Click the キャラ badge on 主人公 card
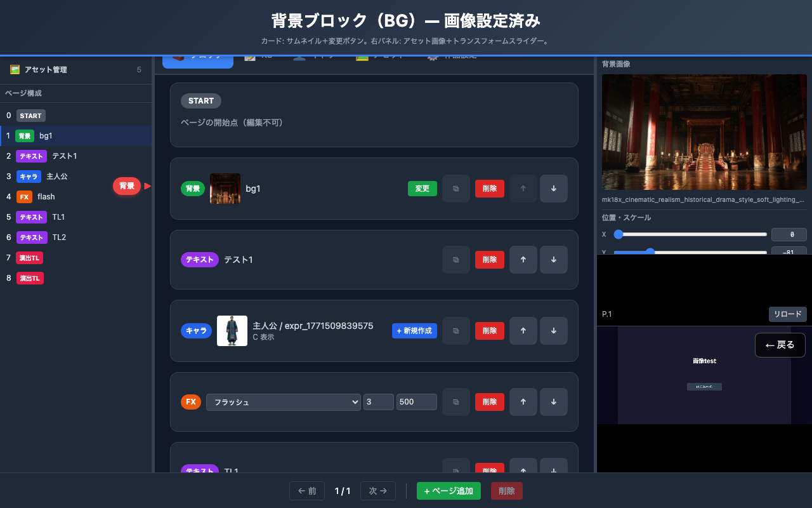The height and width of the screenshot is (508, 812). pos(197,331)
